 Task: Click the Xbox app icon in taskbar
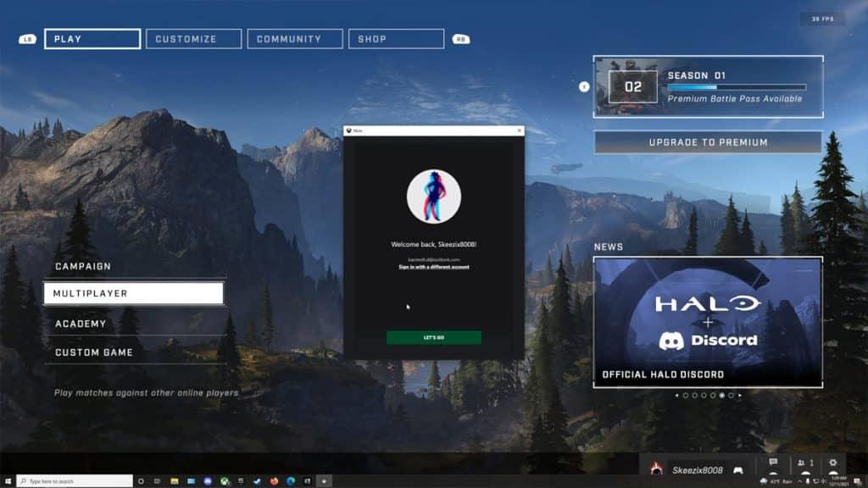223,481
